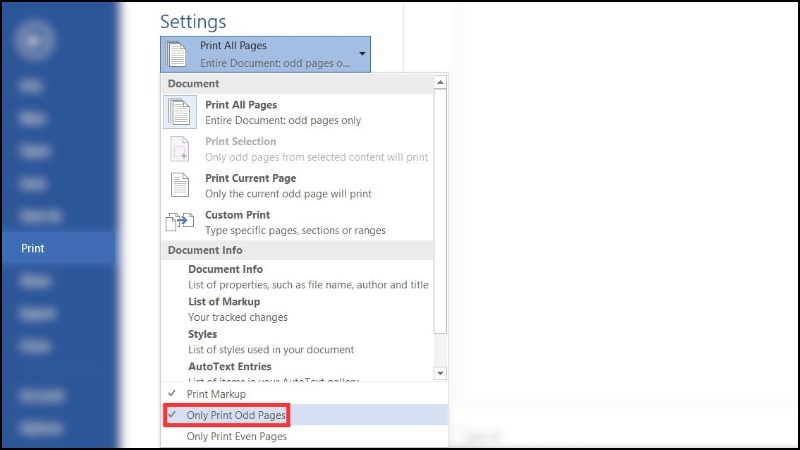
Task: Click the scroll up arrow in list
Action: (440, 84)
